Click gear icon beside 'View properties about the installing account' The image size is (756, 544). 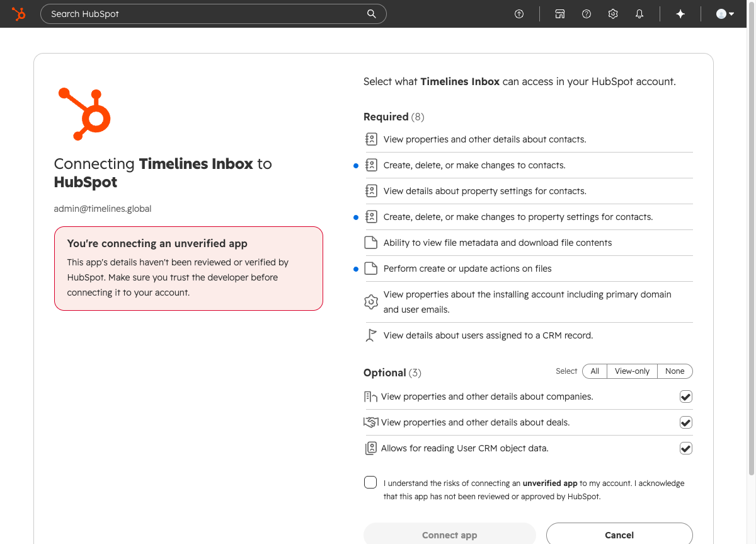click(371, 302)
